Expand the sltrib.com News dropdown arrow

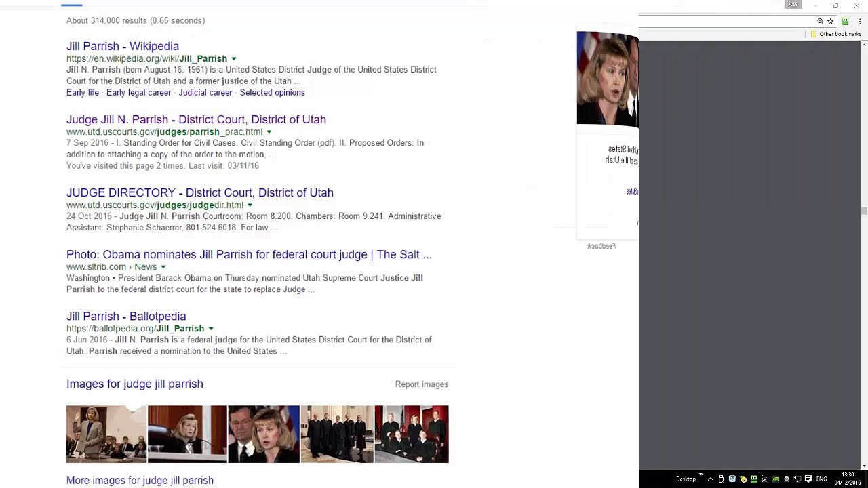163,267
